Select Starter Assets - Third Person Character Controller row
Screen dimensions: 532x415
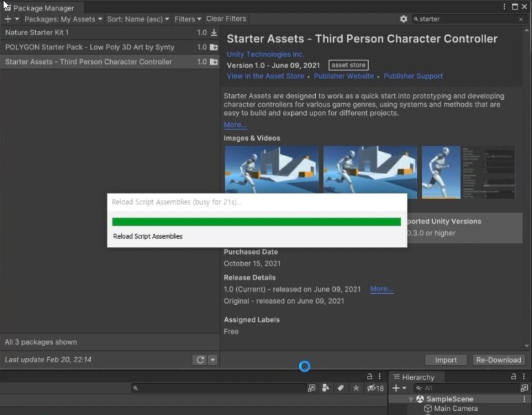click(109, 62)
